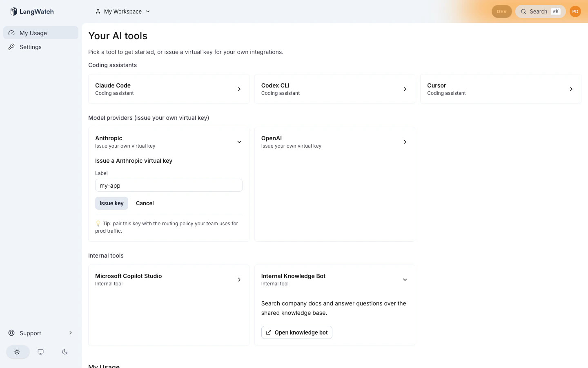Image resolution: width=588 pixels, height=368 pixels.
Task: Click the Anthropic provider title
Action: (109, 138)
